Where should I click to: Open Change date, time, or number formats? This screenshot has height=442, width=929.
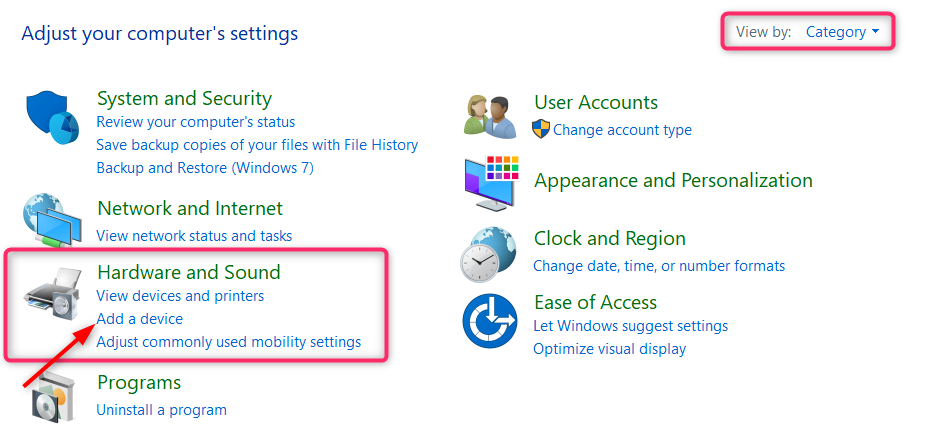659,265
